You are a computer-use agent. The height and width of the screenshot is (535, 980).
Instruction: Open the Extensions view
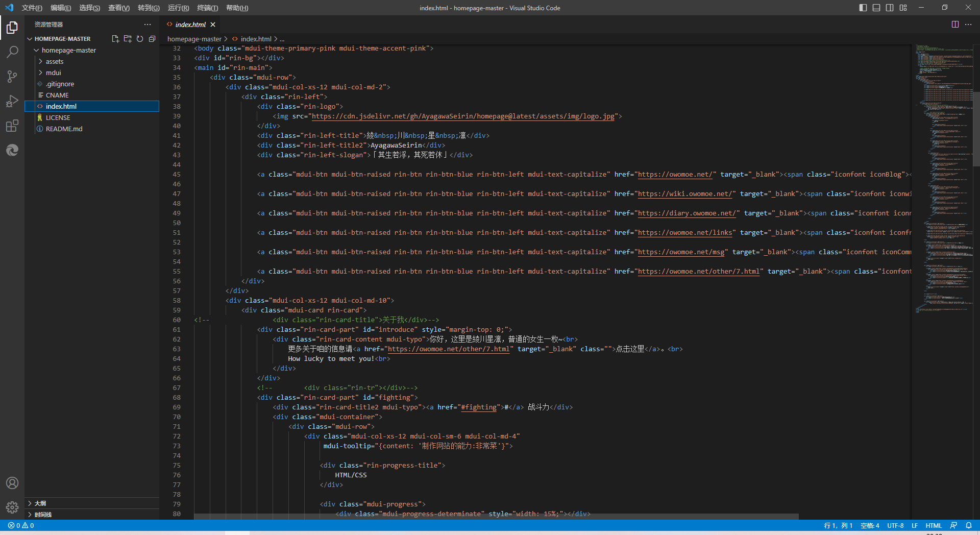12,125
